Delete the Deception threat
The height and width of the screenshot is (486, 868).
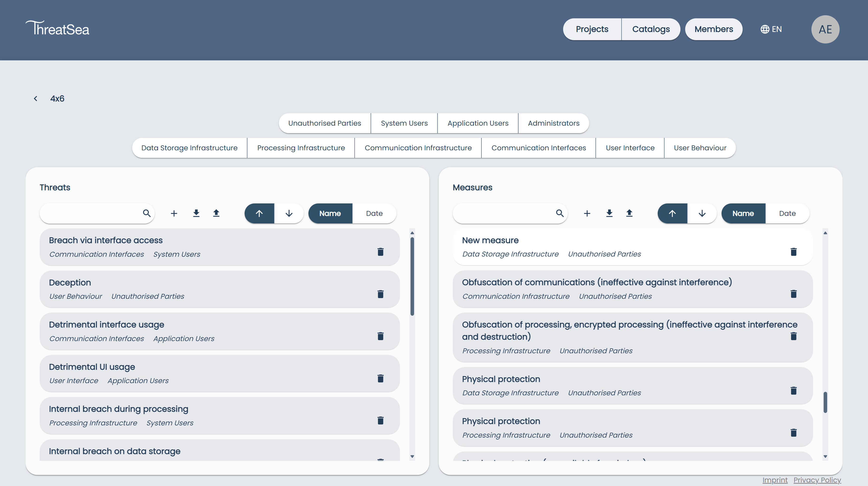(x=380, y=294)
